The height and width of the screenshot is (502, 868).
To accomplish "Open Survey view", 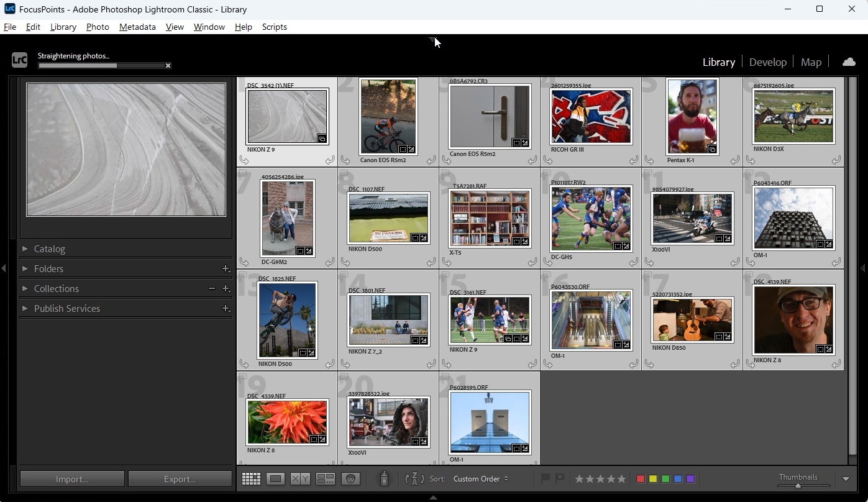I will pyautogui.click(x=326, y=478).
